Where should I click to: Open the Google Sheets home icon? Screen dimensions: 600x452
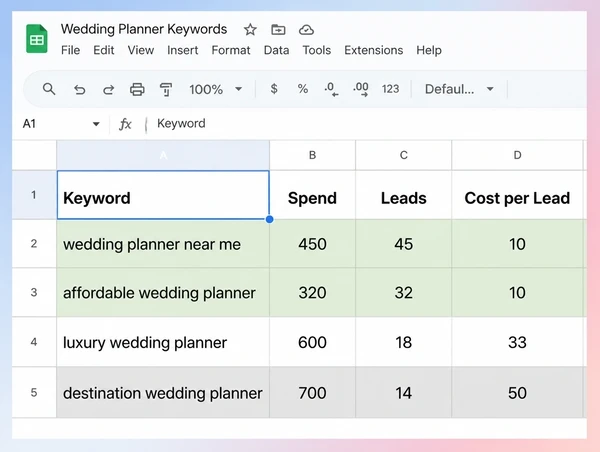(x=37, y=39)
